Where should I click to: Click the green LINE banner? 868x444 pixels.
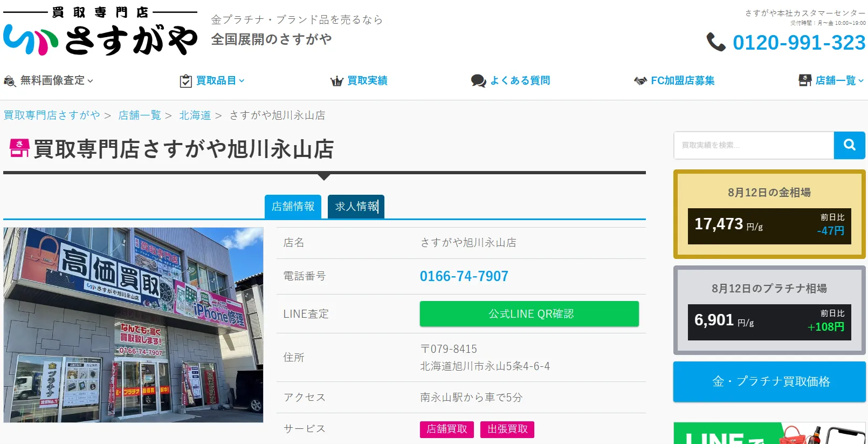tap(769, 433)
